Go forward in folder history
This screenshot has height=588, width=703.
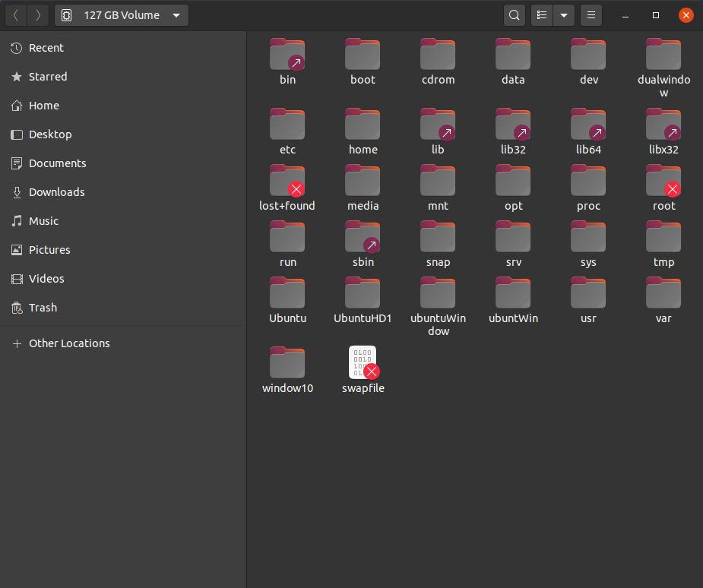(x=38, y=15)
